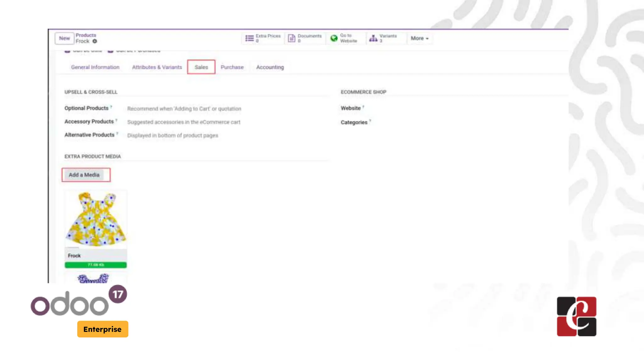Click the Go to Website globe icon
Image resolution: width=644 pixels, height=362 pixels.
pos(334,38)
